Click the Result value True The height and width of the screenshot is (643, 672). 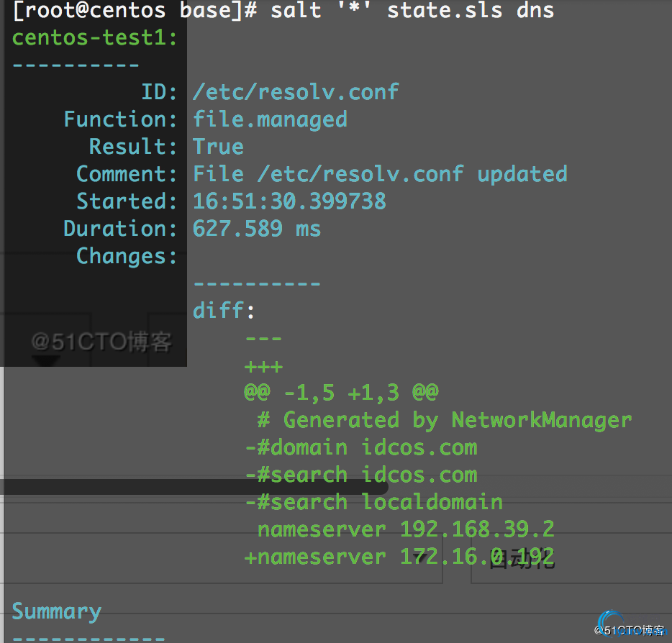218,147
